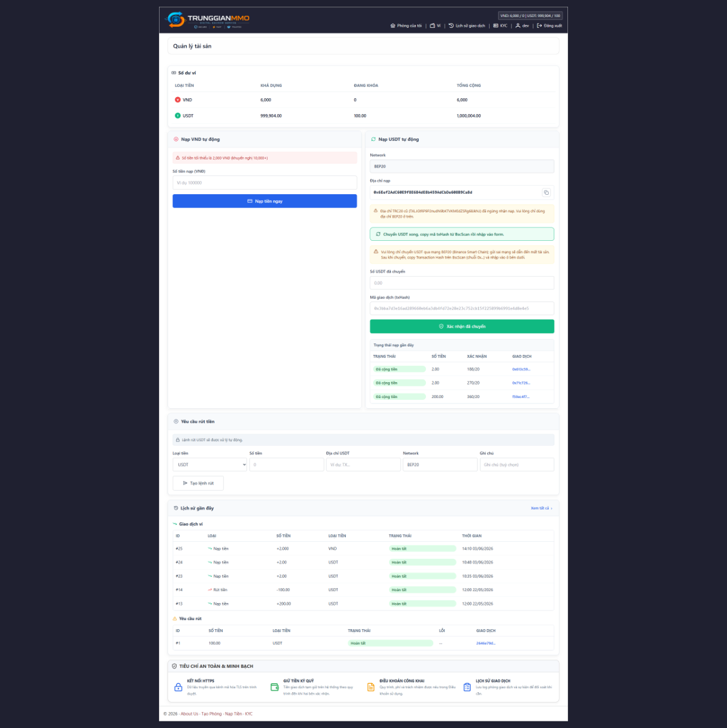Click the Nạp tiền ngay button
The image size is (727, 728).
pos(265,201)
